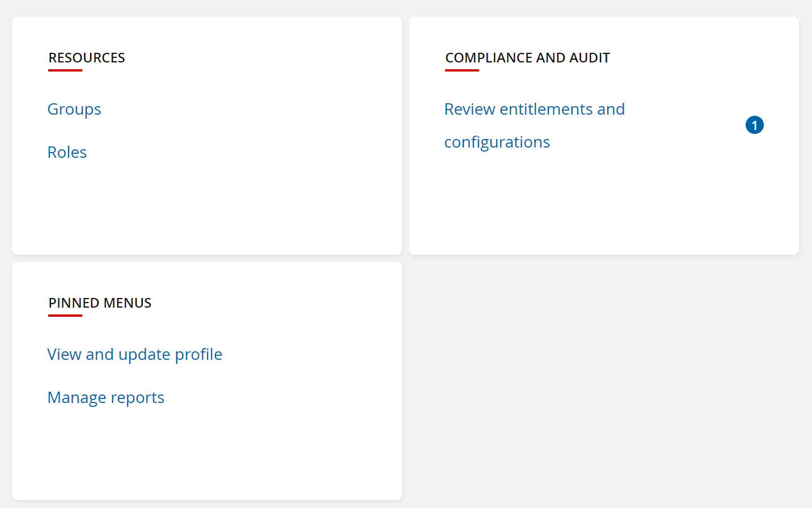Screen dimensions: 812x508
Task: Click red accent line under PINNED MENUS
Action: click(x=65, y=316)
